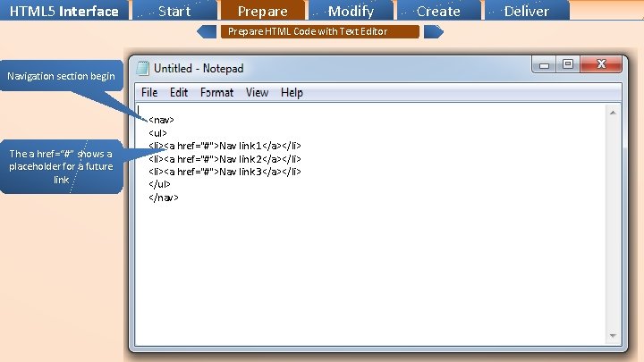Open the File menu in Notepad

149,93
